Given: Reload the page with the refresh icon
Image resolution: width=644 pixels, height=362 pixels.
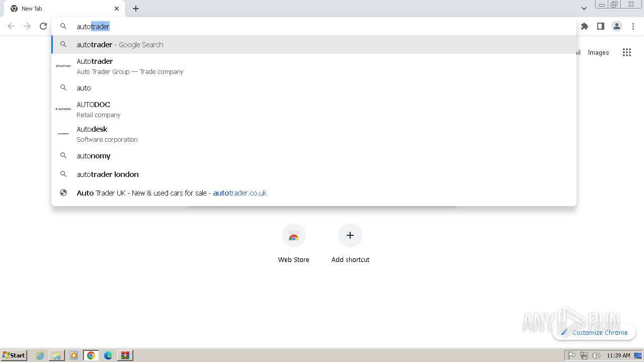Looking at the screenshot, I should pyautogui.click(x=43, y=26).
